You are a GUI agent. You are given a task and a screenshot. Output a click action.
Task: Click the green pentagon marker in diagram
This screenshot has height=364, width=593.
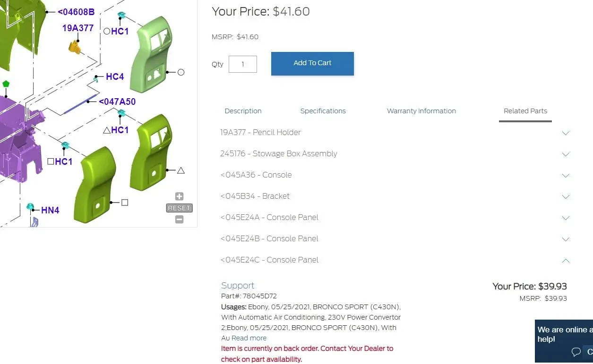tap(6, 84)
